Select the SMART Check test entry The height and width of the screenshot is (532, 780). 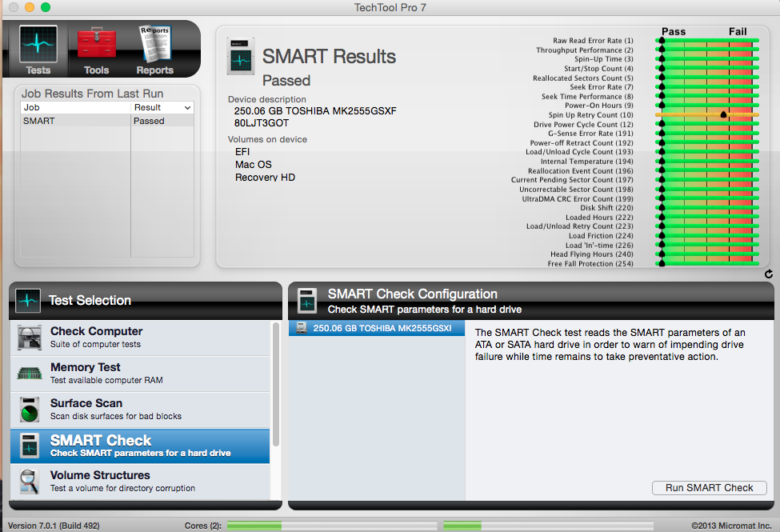(140, 446)
